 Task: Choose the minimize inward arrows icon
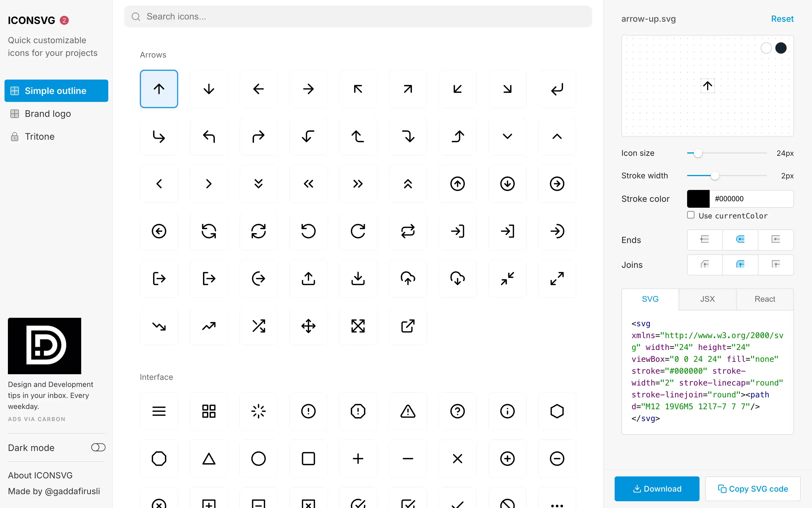click(x=507, y=279)
